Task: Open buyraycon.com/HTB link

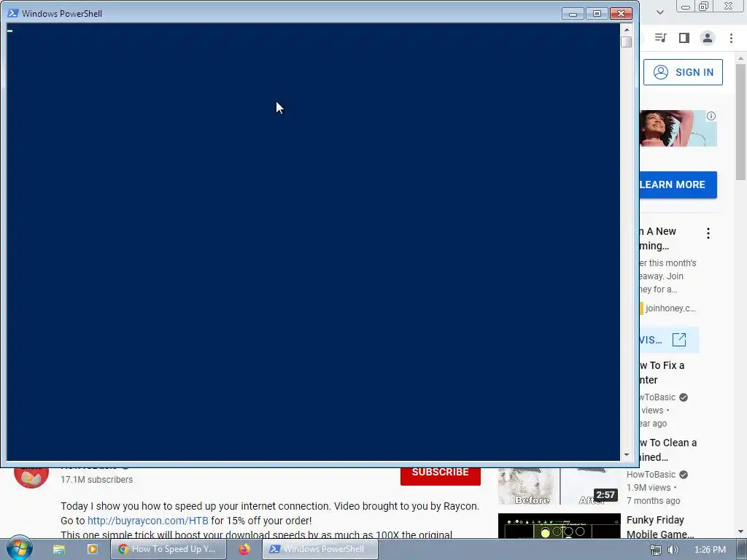Action: pos(147,521)
